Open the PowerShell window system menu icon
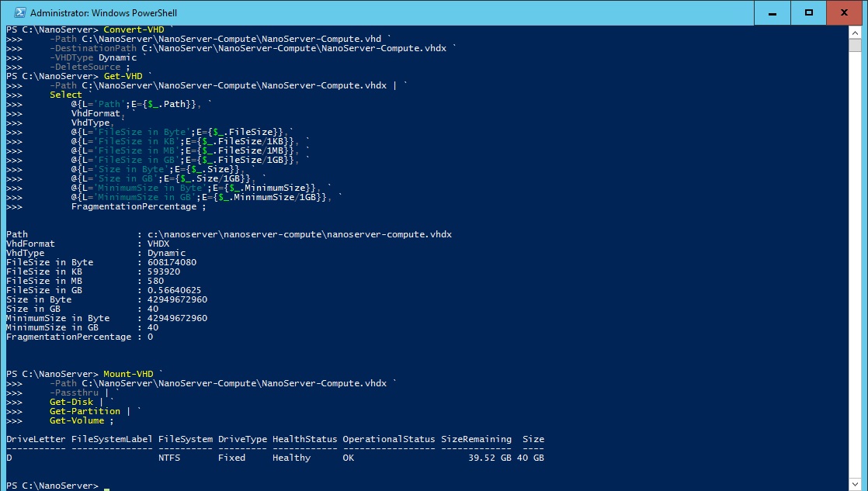Screen dimensions: 868x491 [x=20, y=12]
